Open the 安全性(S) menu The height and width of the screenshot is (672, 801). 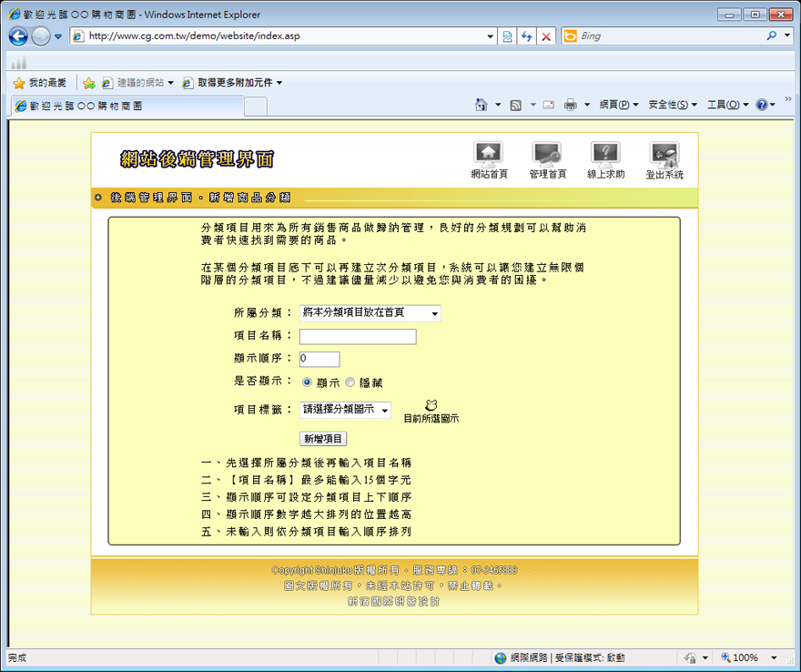click(673, 105)
